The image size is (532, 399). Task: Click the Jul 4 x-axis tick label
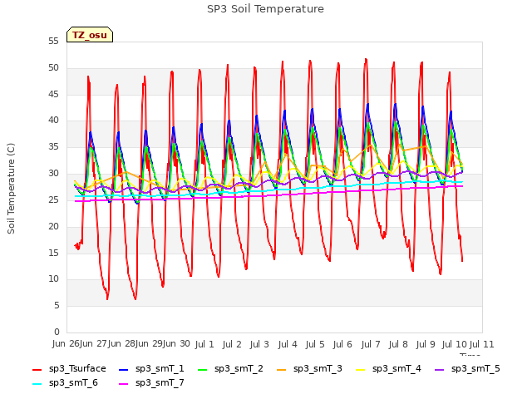coord(288,344)
